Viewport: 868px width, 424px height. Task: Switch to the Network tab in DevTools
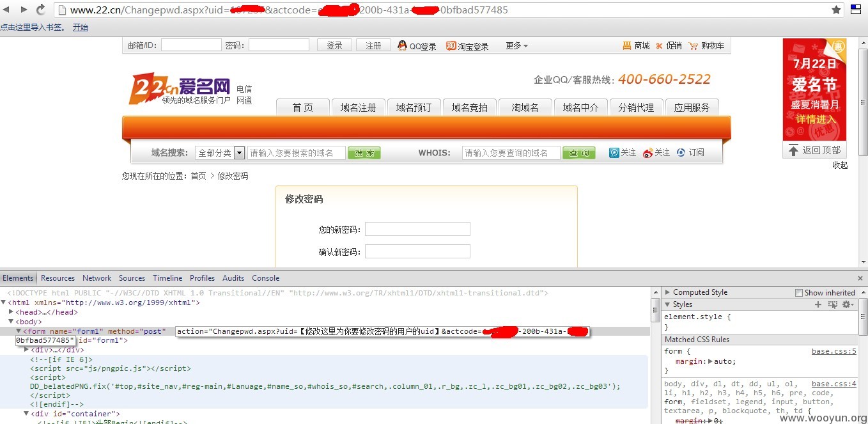tap(97, 278)
